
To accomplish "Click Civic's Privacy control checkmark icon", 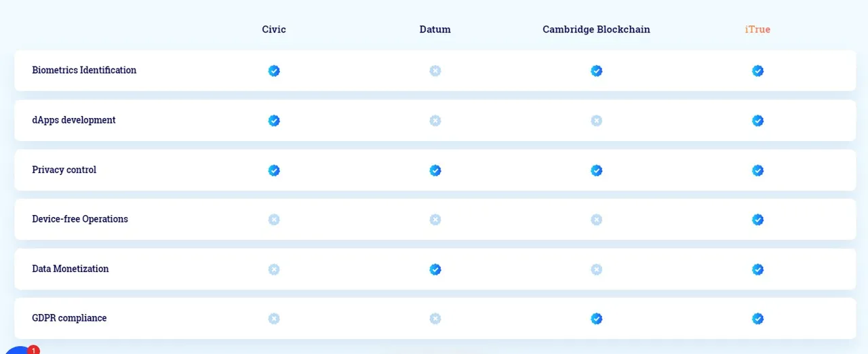I will (x=274, y=170).
